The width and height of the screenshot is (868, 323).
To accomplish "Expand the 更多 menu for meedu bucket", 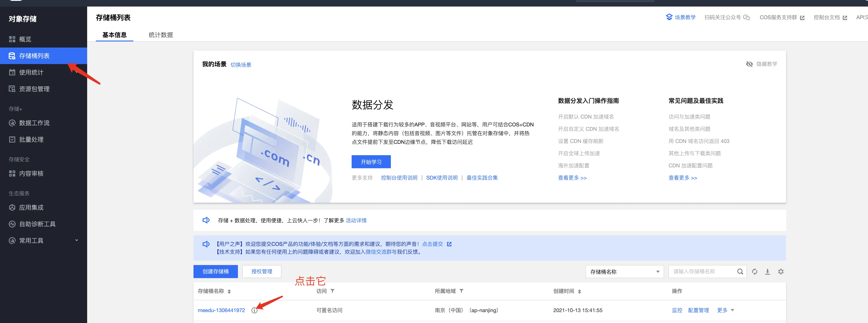I will point(726,310).
